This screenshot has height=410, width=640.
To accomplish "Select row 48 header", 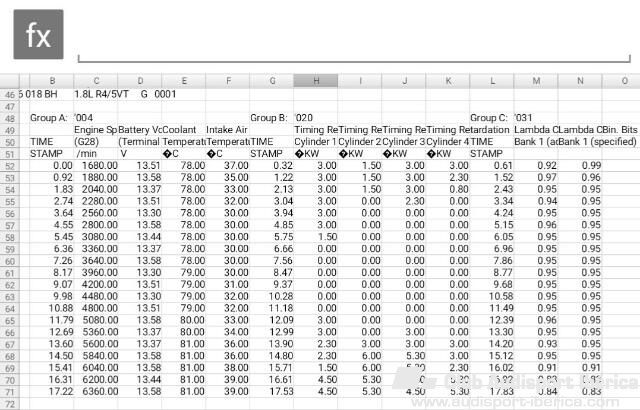I will pyautogui.click(x=9, y=118).
